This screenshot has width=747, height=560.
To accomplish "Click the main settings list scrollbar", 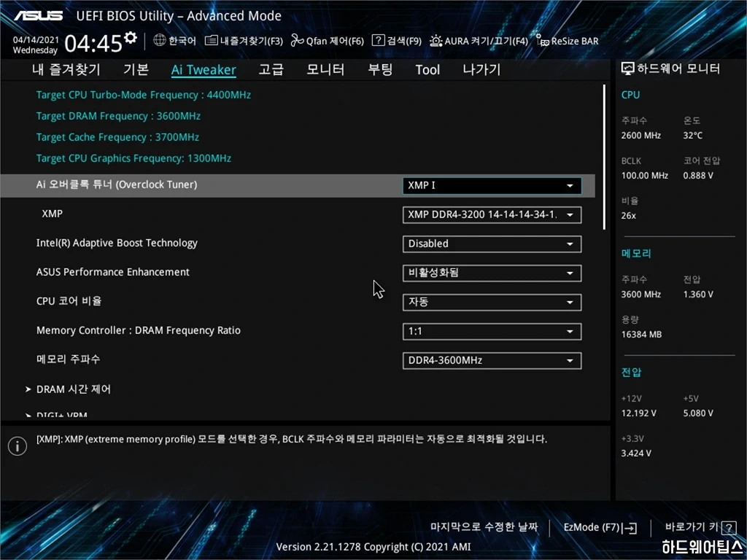I will tap(604, 157).
